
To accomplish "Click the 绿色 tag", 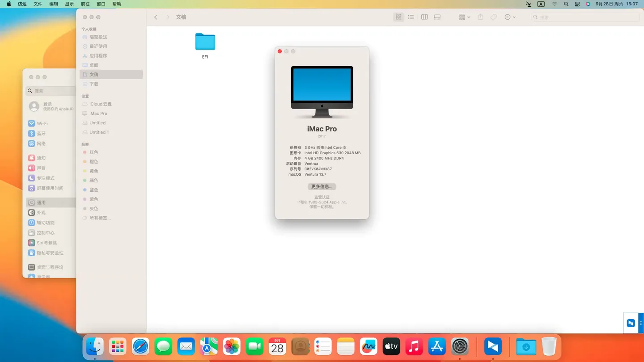I will click(x=111, y=181).
